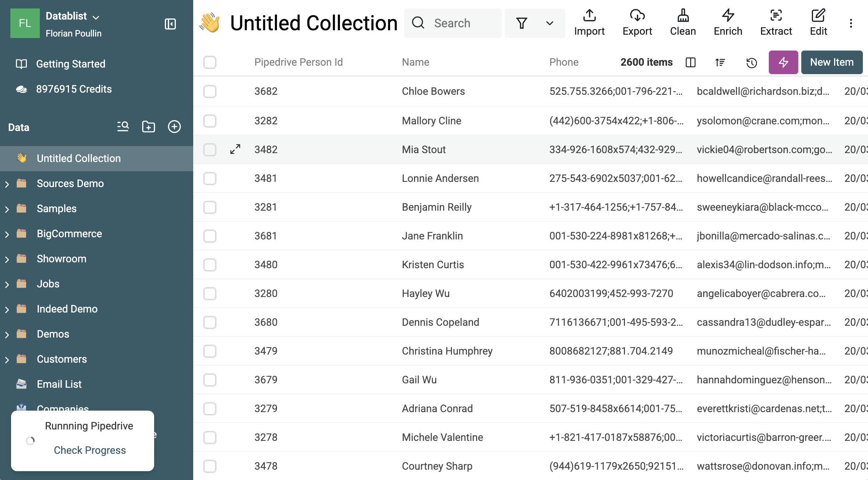The image size is (868, 480).
Task: Check the Mia Stout row checkbox
Action: [210, 149]
